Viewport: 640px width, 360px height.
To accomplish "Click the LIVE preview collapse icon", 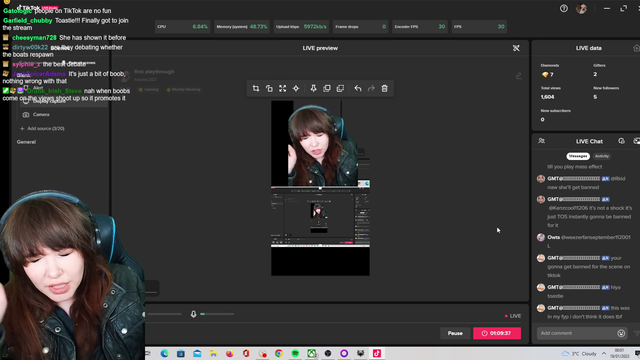I will 516,48.
